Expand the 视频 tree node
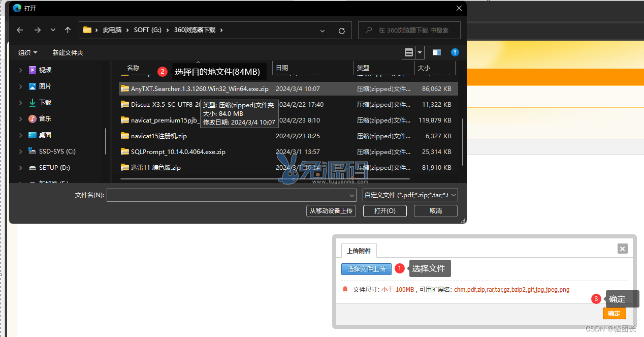Image resolution: width=644 pixels, height=337 pixels. 21,70
